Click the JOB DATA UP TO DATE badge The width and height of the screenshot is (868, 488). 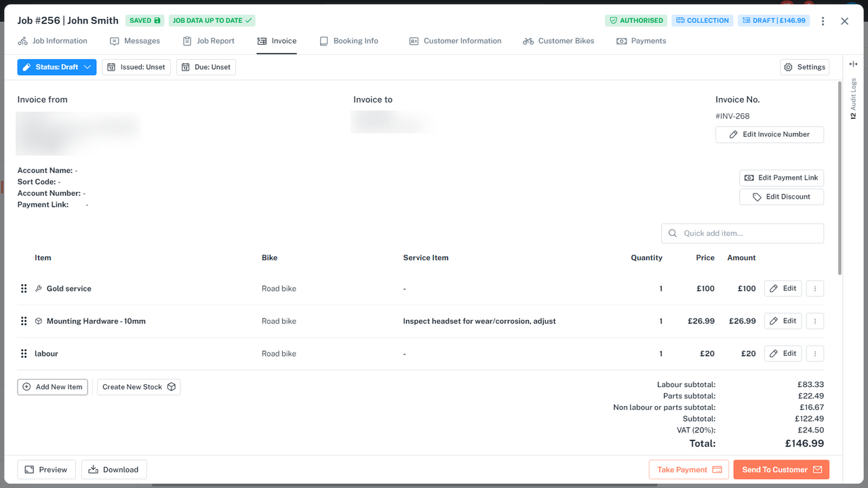coord(212,21)
